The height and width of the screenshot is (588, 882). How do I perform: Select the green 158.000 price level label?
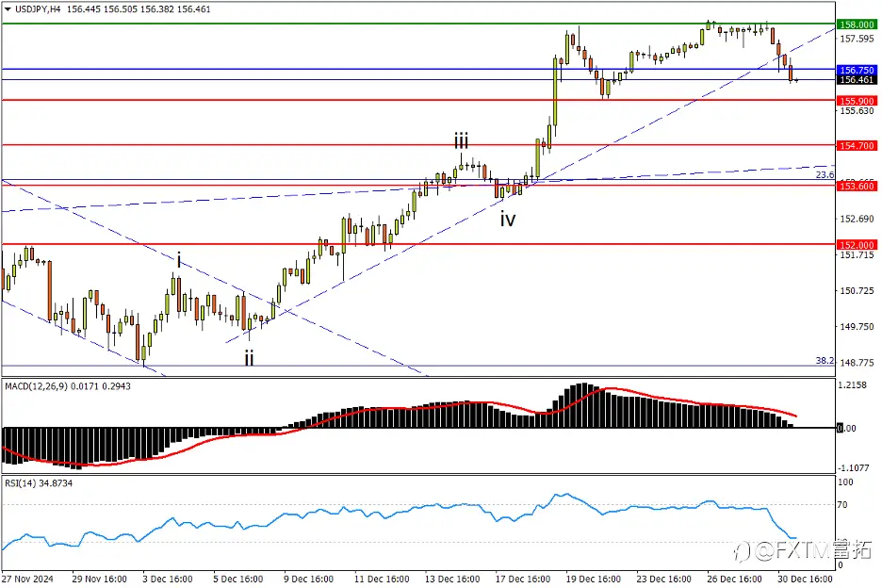pos(857,24)
